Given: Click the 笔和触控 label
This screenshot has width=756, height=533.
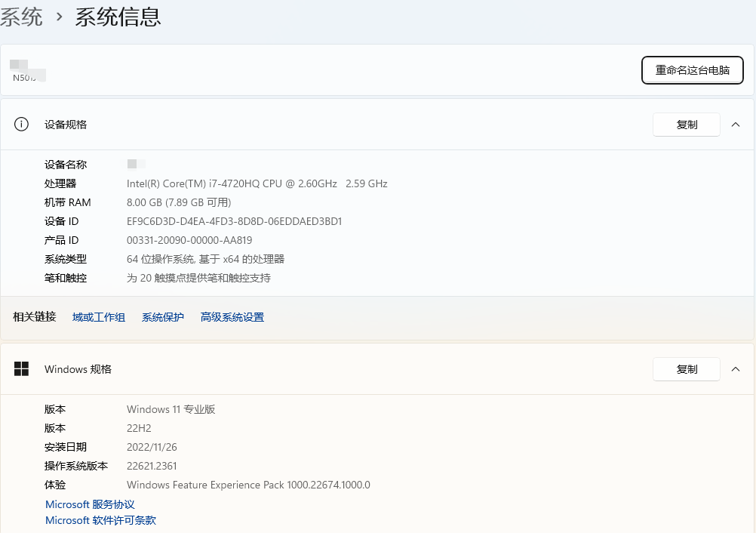Looking at the screenshot, I should tap(66, 278).
